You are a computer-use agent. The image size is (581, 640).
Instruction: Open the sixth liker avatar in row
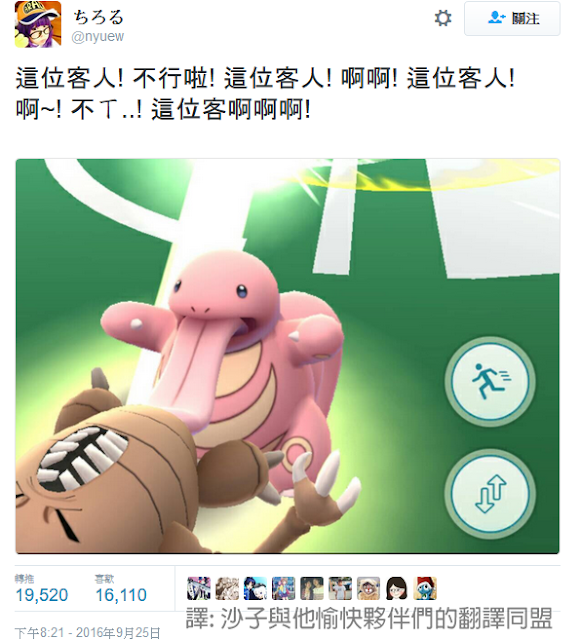(x=340, y=588)
